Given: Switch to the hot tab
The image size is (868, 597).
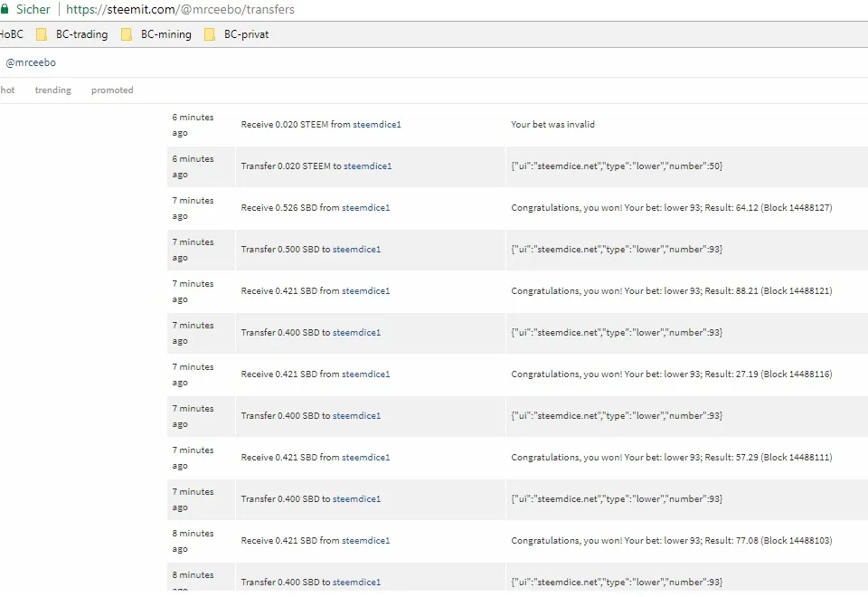Looking at the screenshot, I should tap(7, 90).
